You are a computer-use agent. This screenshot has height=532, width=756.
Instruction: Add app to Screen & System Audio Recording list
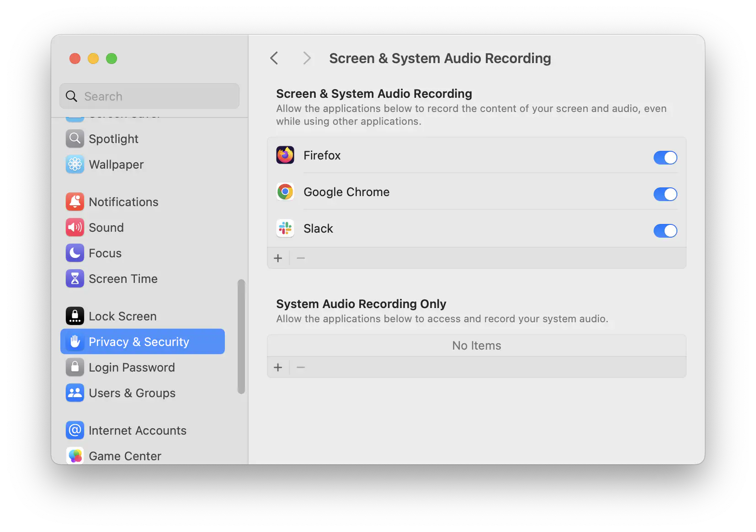tap(278, 258)
